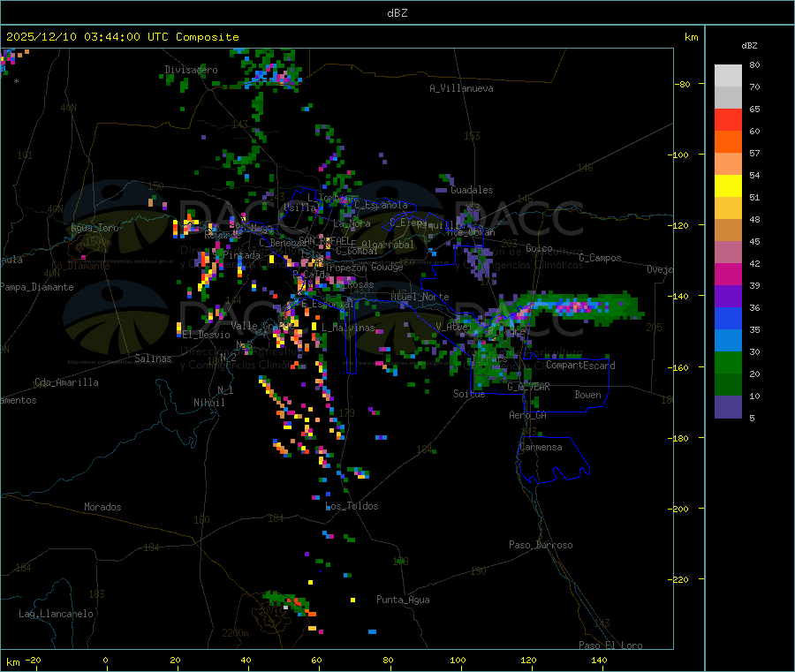Click the Algarrobal map label

tap(388, 245)
